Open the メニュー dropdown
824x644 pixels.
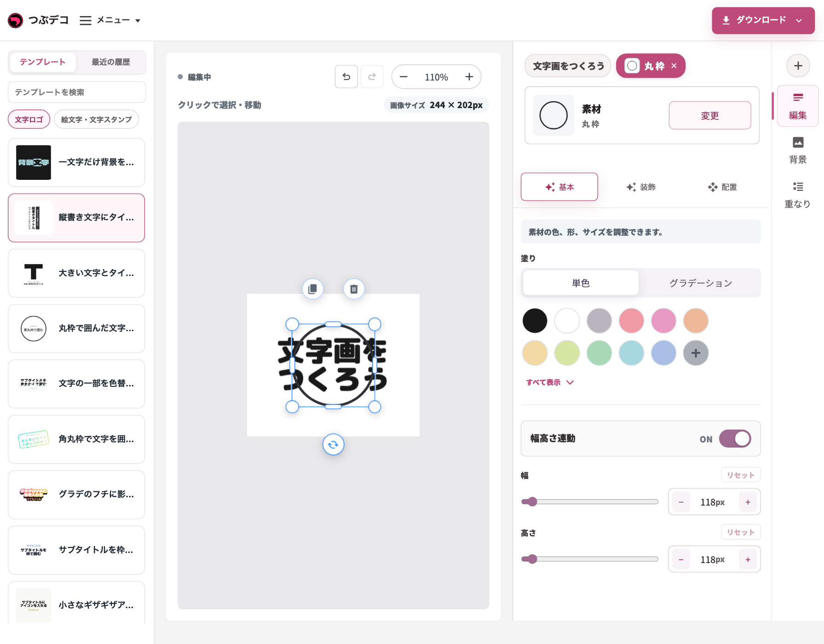(110, 20)
